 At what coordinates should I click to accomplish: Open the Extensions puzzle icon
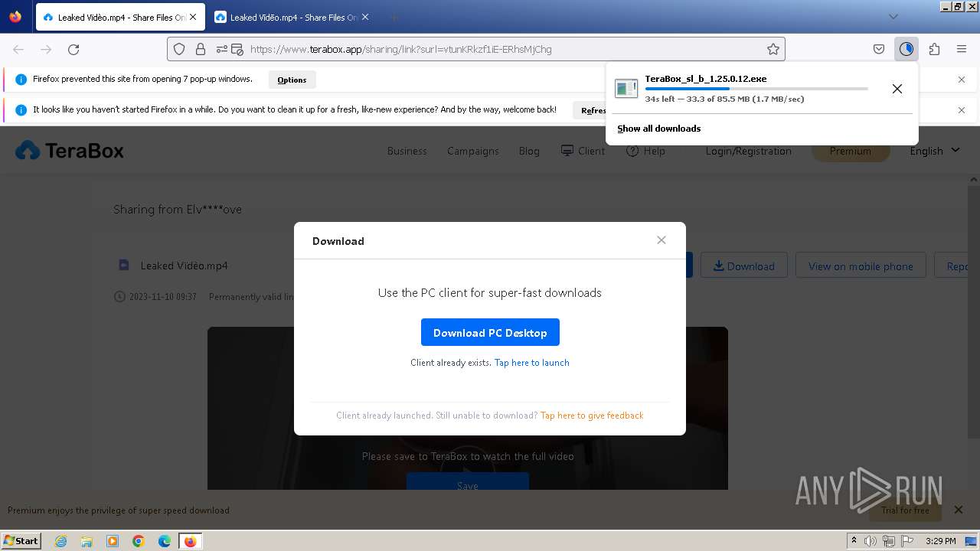(x=934, y=49)
